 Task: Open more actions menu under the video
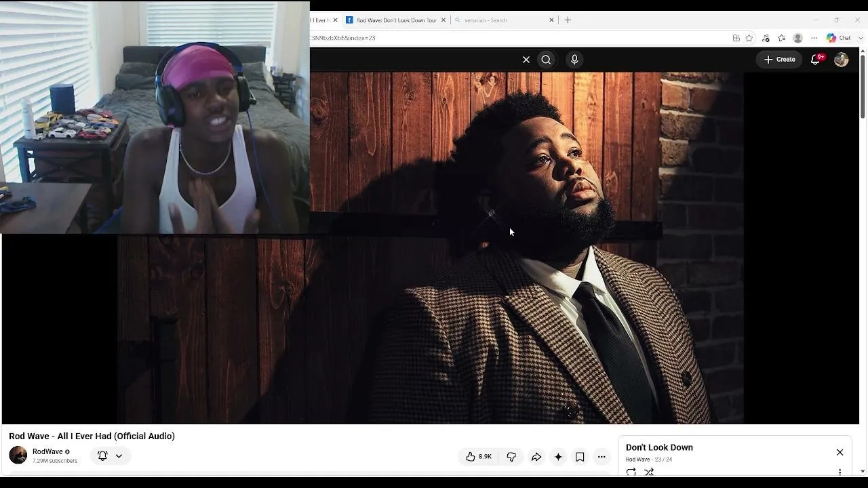[x=601, y=457]
